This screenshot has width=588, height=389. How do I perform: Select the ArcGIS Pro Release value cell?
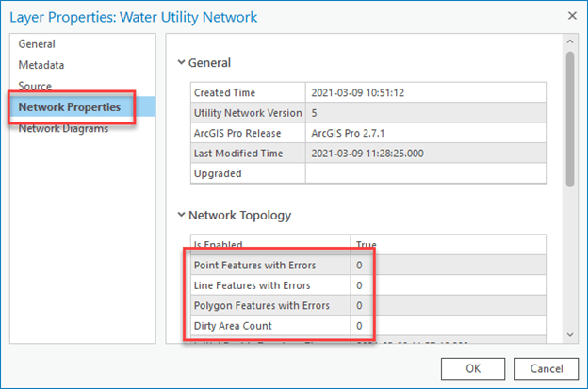pyautogui.click(x=425, y=134)
